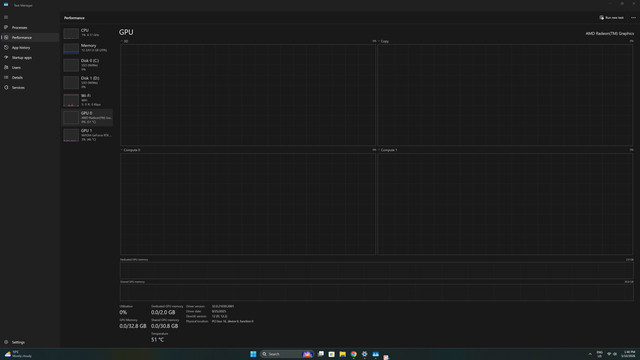This screenshot has height=360, width=640.
Task: Select Disk 0 (C:) entry
Action: [87, 65]
